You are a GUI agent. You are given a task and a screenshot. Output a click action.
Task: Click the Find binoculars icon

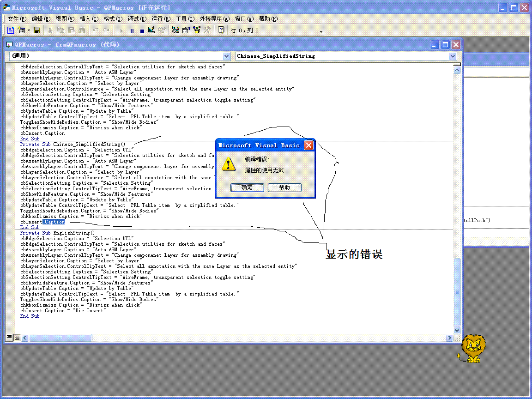click(82, 30)
